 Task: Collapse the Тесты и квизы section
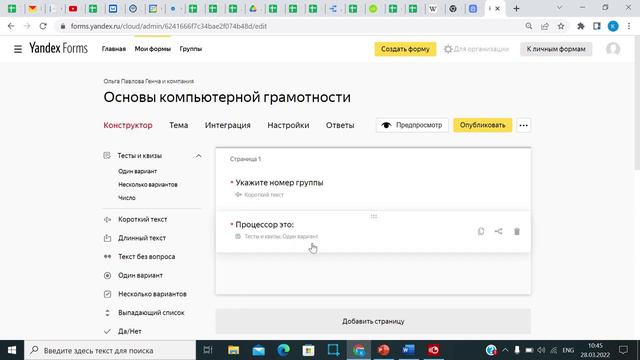[x=198, y=156]
